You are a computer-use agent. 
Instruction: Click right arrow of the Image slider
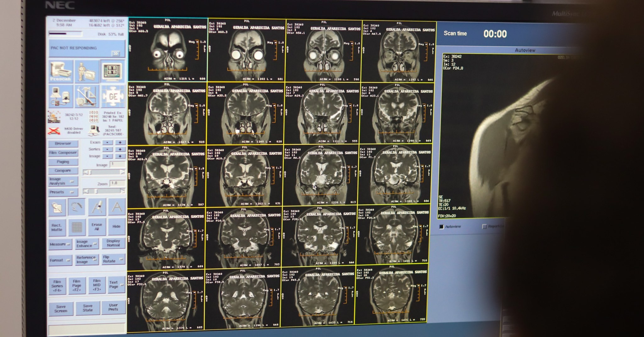[x=122, y=172]
